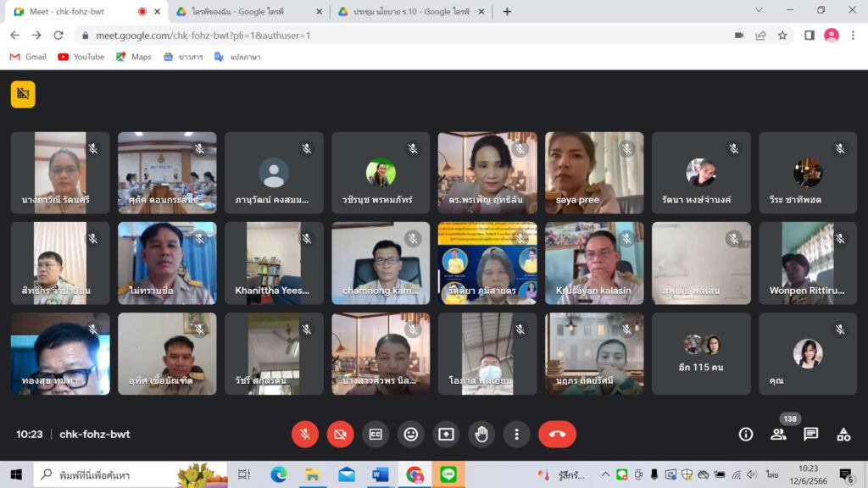
Task: Click the 'อีก 115 คน' participants tile
Action: click(x=701, y=353)
